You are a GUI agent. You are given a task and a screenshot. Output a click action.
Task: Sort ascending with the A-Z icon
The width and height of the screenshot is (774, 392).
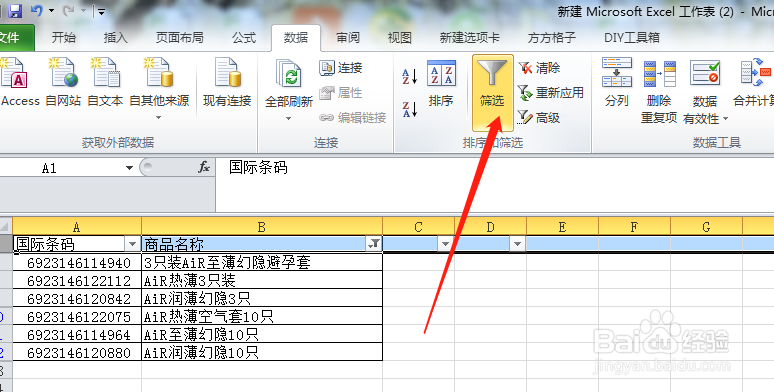pos(410,76)
